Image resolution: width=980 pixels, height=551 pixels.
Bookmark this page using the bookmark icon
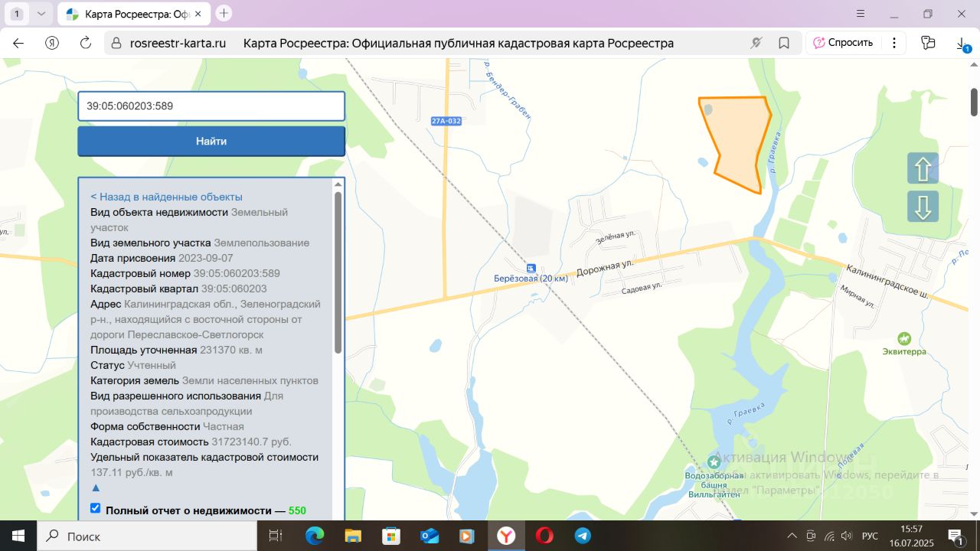[x=784, y=43]
